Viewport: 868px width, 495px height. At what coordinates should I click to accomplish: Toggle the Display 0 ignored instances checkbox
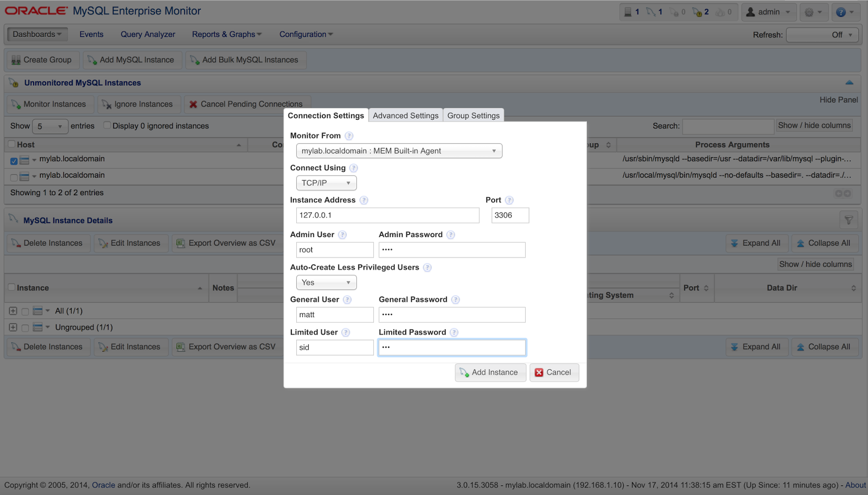(x=107, y=125)
